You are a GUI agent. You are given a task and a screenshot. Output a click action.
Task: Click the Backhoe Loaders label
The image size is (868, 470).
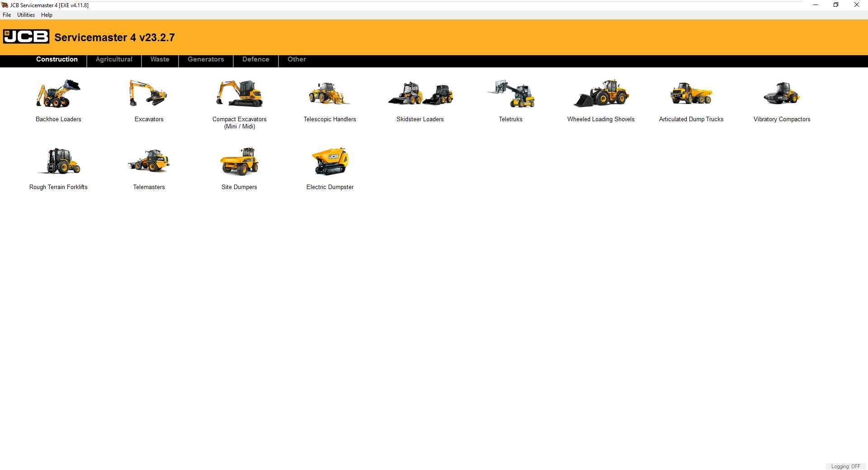click(58, 119)
